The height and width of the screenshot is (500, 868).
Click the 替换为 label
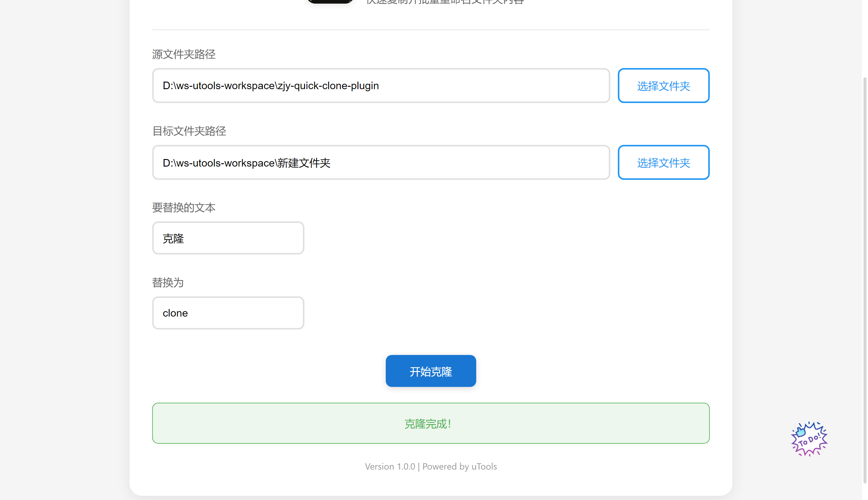168,282
